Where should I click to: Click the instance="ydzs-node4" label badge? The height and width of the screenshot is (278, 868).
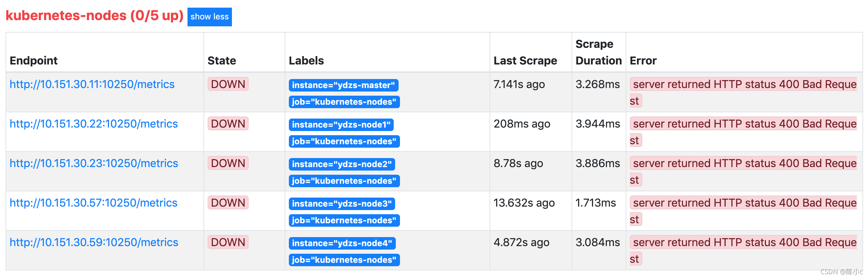pos(342,243)
